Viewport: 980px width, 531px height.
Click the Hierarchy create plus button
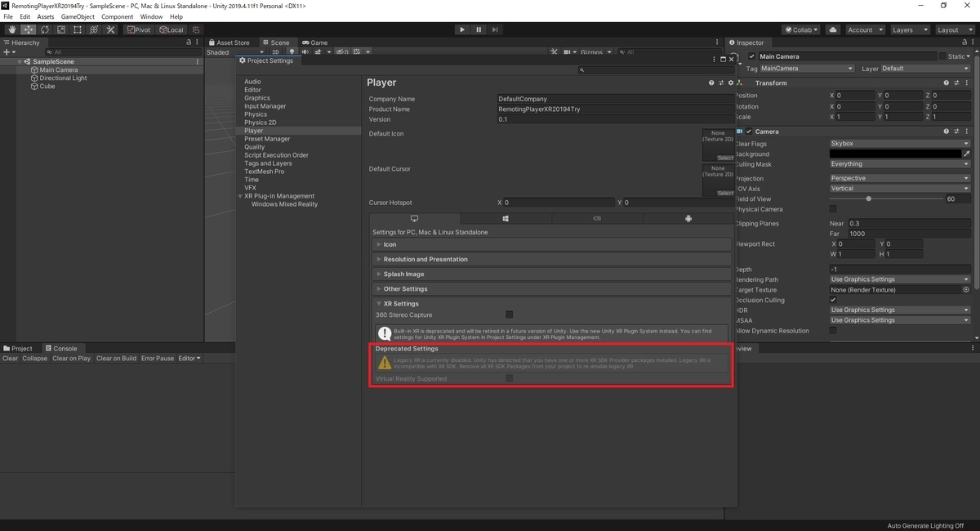point(8,52)
